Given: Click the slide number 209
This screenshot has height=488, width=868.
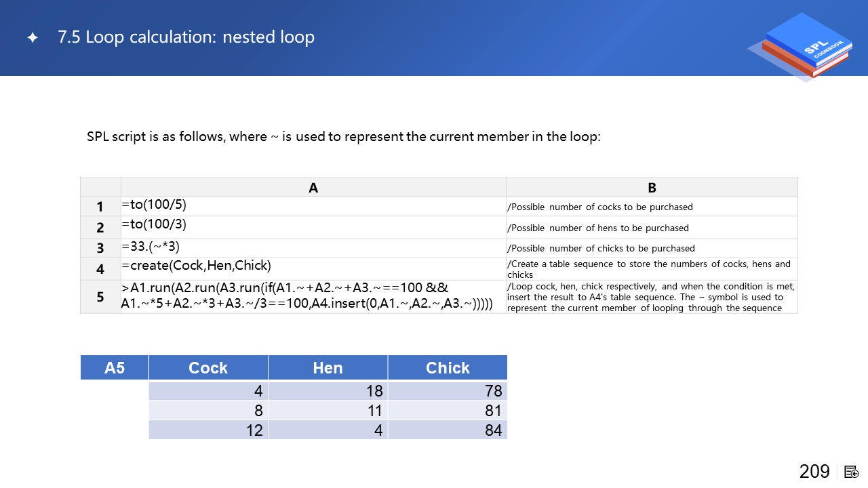Looking at the screenshot, I should click(x=814, y=472).
